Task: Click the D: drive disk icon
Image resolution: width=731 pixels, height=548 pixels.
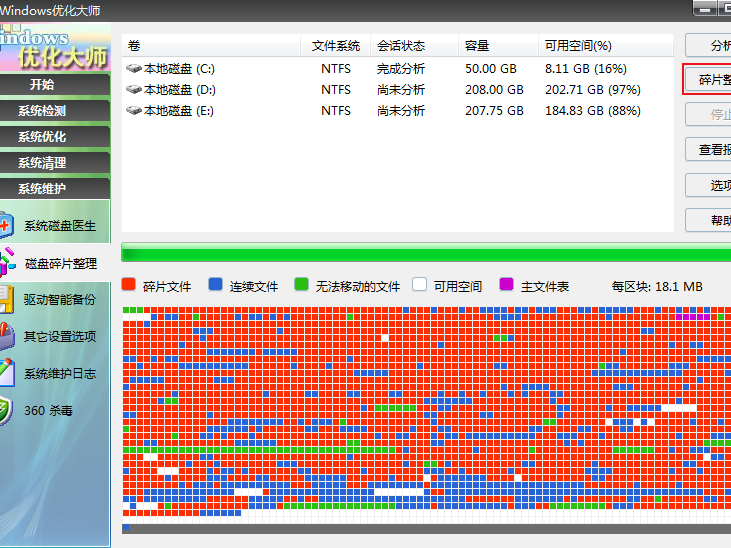Action: [x=134, y=90]
